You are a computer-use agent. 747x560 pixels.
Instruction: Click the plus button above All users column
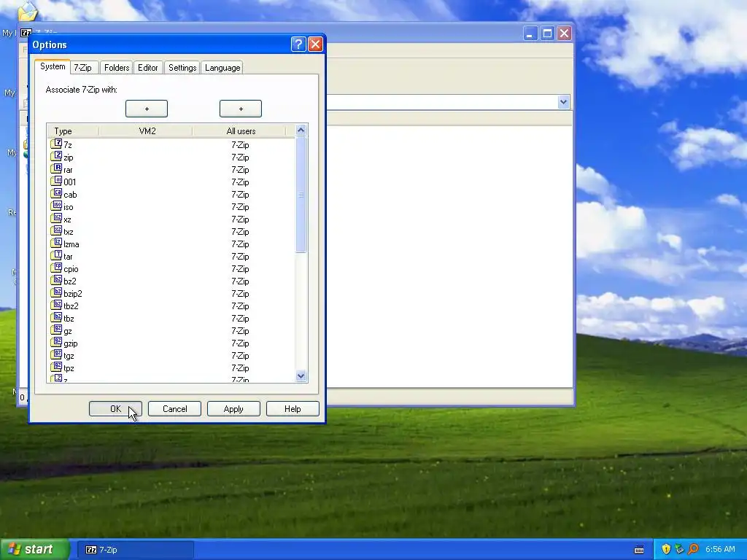(241, 109)
